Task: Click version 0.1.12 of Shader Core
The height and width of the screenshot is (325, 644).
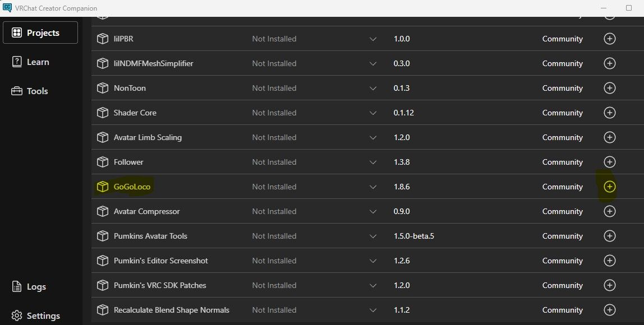Action: [403, 113]
